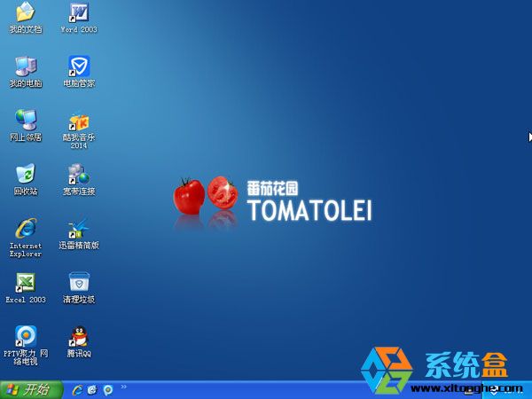The width and height of the screenshot is (532, 399).
Task: Click the second quick launch browser icon
Action: [x=92, y=390]
